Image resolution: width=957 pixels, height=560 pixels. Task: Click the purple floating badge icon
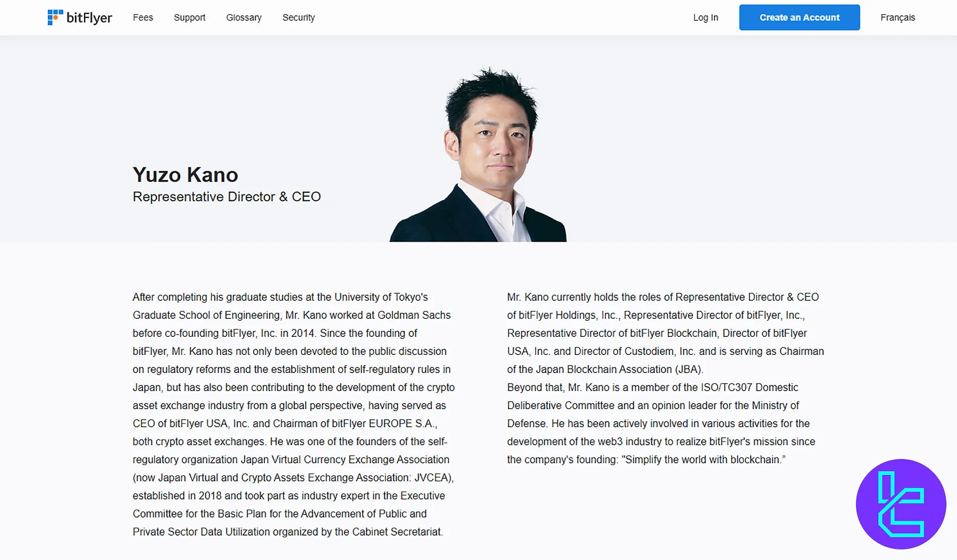pyautogui.click(x=901, y=504)
